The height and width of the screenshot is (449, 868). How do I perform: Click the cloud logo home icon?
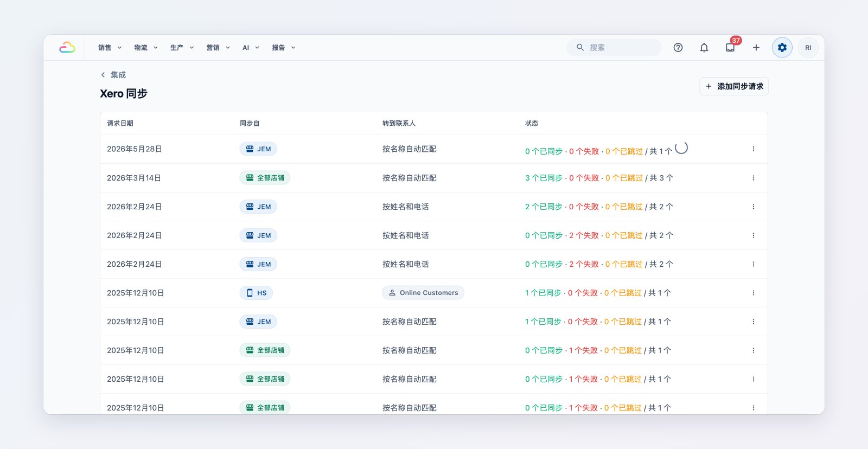tap(67, 48)
